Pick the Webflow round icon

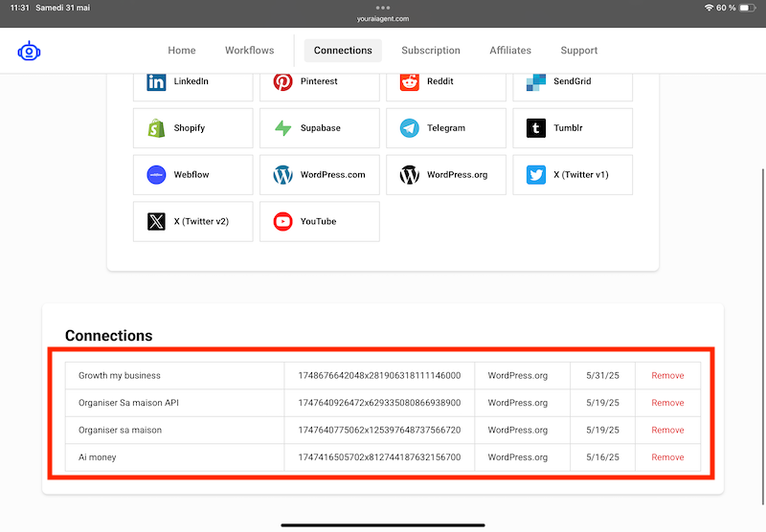click(156, 175)
